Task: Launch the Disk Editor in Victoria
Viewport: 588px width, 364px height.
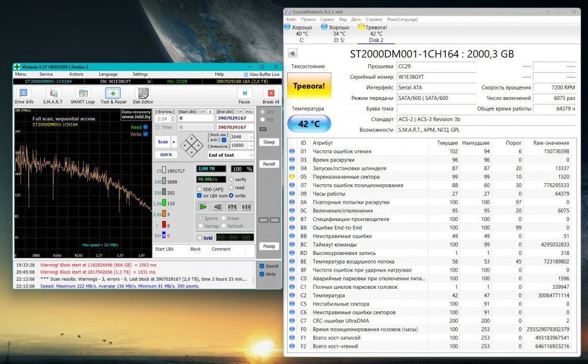Action: [x=143, y=95]
